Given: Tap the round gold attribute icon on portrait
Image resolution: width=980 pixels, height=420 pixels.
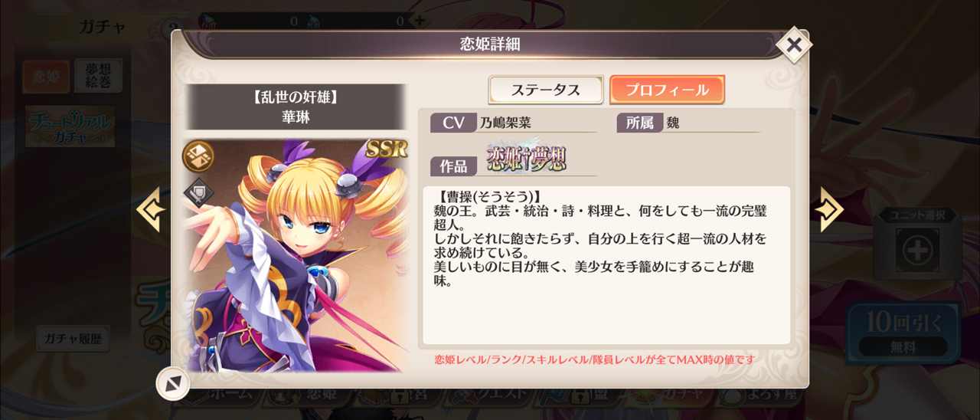Looking at the screenshot, I should 198,156.
